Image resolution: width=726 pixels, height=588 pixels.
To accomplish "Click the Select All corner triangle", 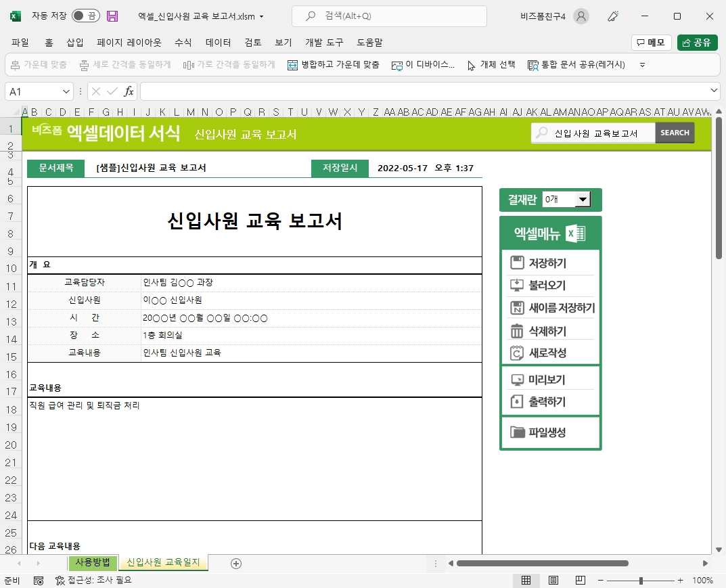I will (x=17, y=112).
